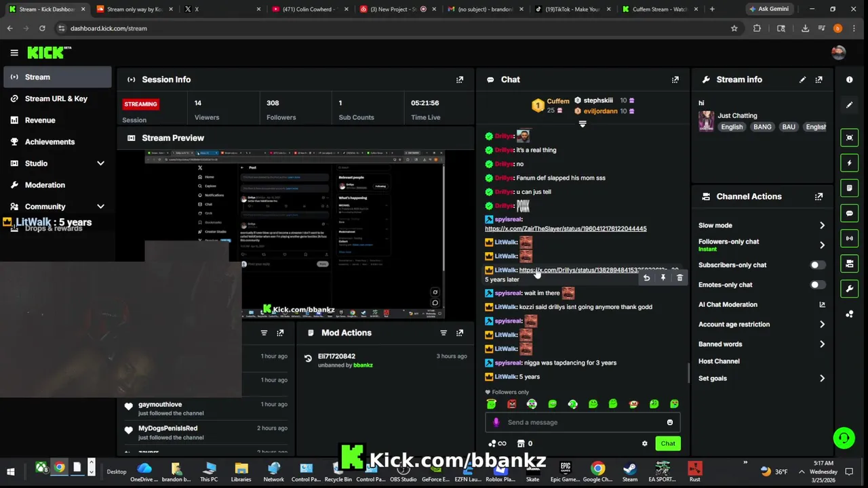Reply to the hovered LitWalk message

646,278
